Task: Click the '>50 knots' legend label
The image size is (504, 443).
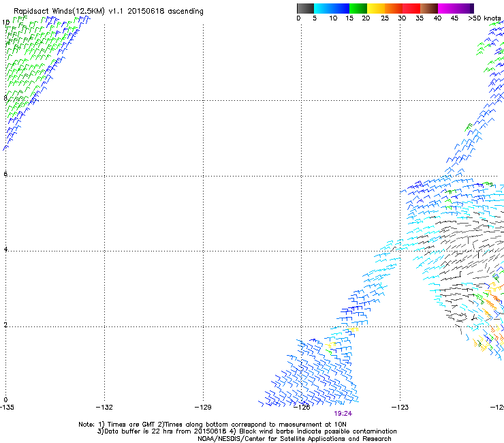Action: click(484, 18)
